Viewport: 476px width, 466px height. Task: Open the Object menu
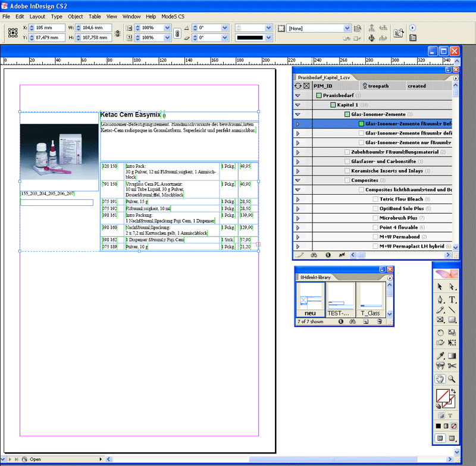76,17
